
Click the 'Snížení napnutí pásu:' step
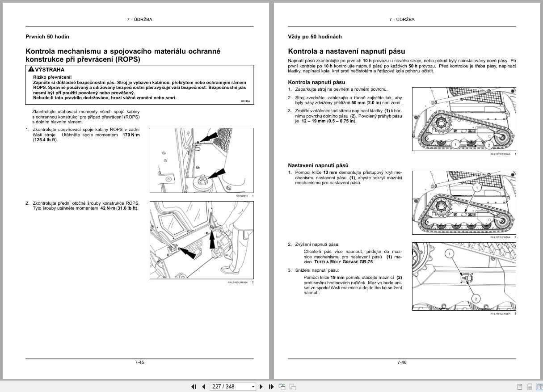coord(317,270)
